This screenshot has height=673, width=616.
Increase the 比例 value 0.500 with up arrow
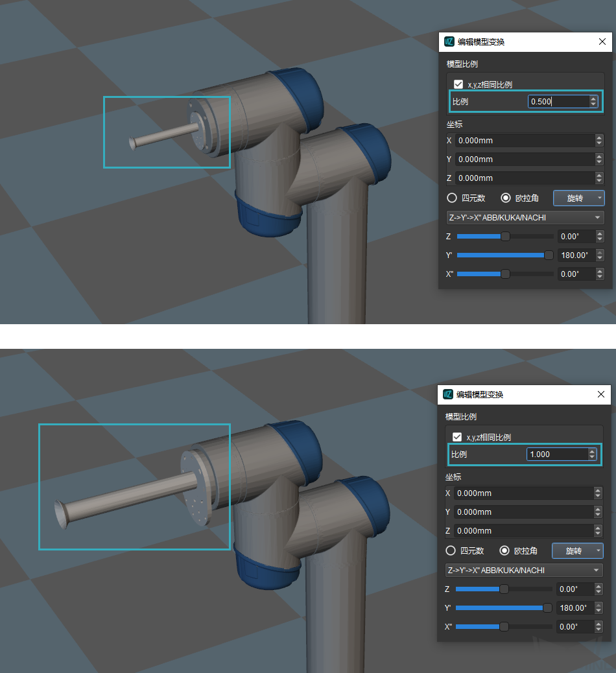[x=593, y=99]
